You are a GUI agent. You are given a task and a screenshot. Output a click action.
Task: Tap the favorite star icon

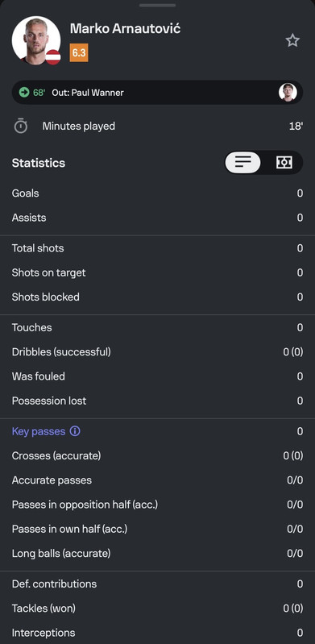292,40
